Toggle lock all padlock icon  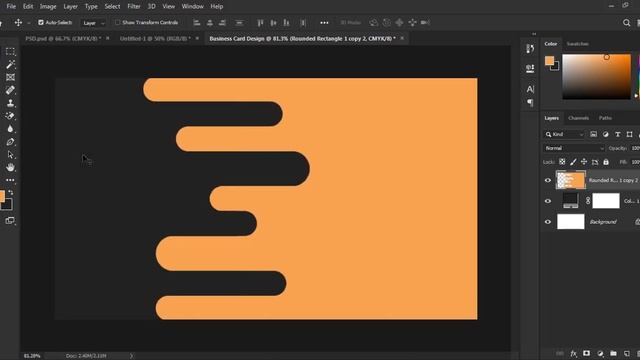606,162
